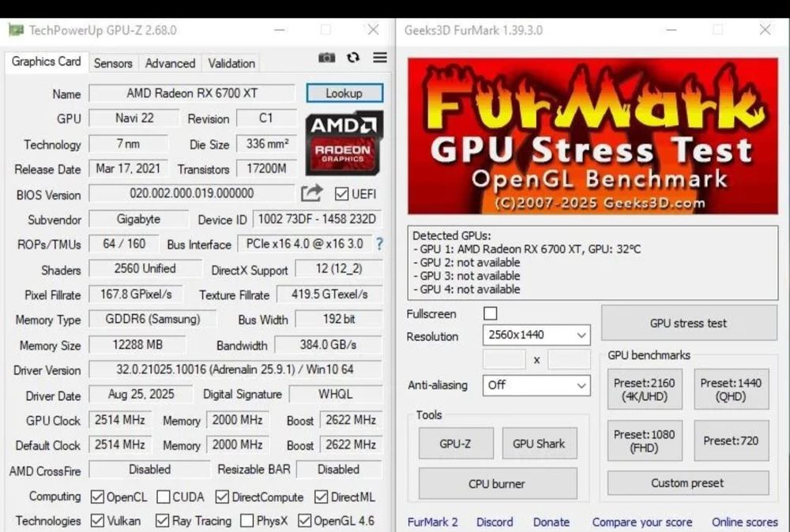Viewport: 790px width, 532px height.
Task: Toggle the DirectCompute checkbox
Action: pyautogui.click(x=222, y=497)
